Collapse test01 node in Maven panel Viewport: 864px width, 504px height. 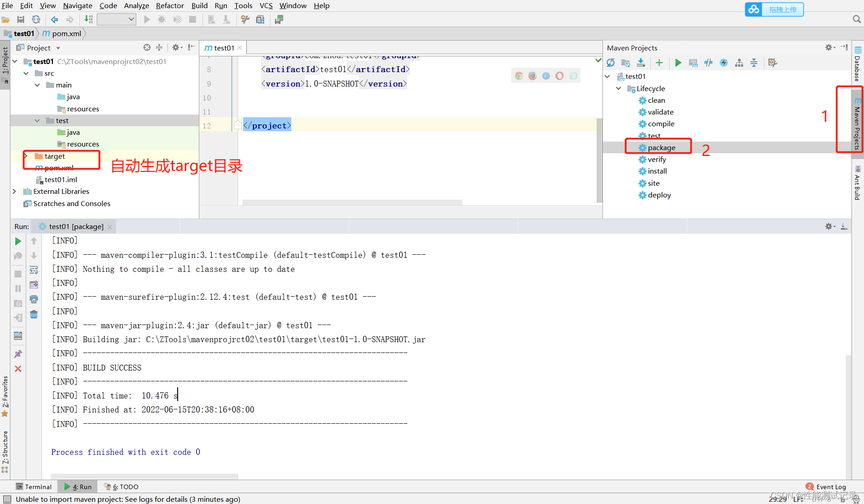point(608,77)
